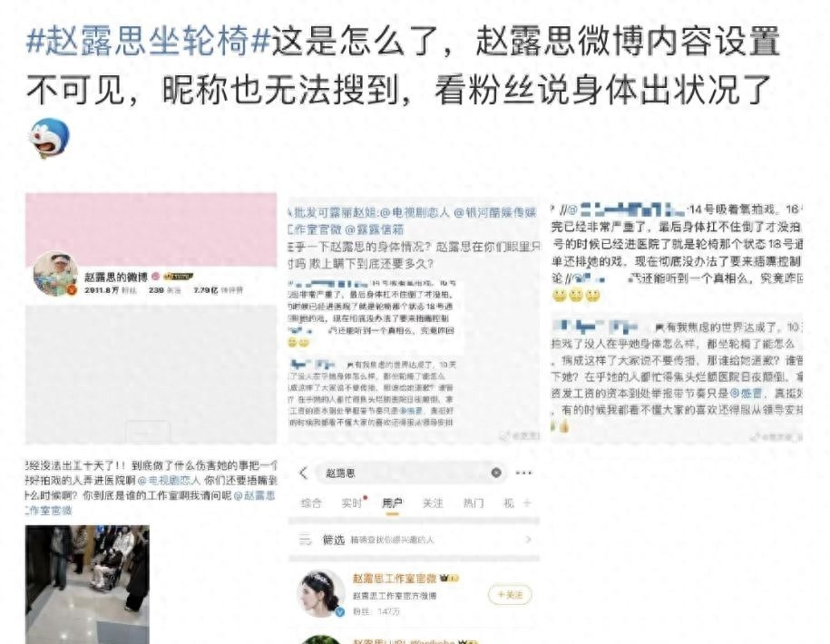Open the pink profile page screenshot
Screen dimensions: 830x644
(151, 318)
